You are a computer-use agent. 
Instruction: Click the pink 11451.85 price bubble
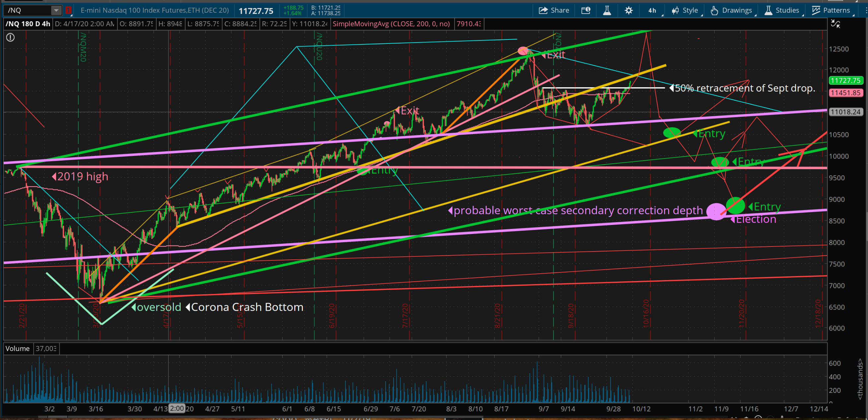(845, 93)
